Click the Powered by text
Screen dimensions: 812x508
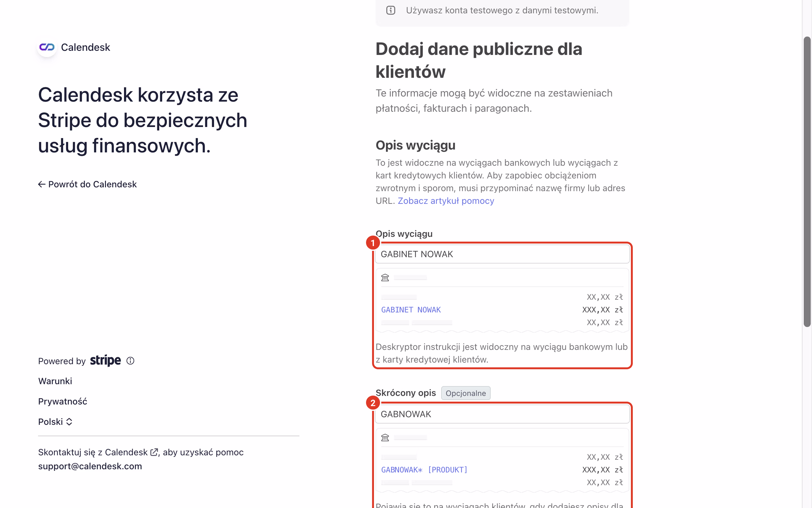[62, 361]
